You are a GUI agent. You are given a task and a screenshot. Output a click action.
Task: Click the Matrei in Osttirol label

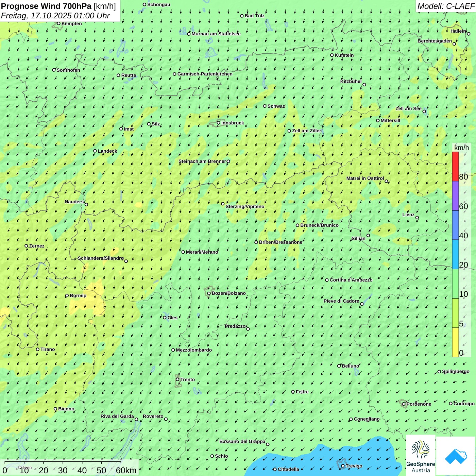coord(365,178)
